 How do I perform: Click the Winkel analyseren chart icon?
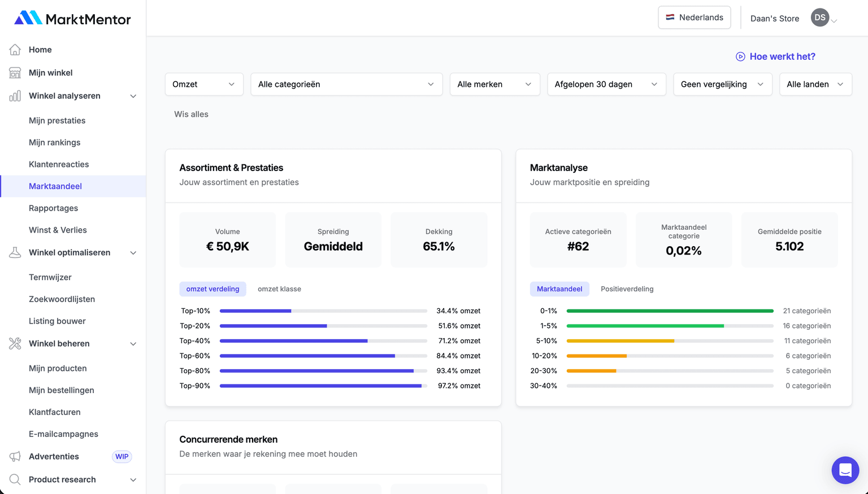(15, 95)
